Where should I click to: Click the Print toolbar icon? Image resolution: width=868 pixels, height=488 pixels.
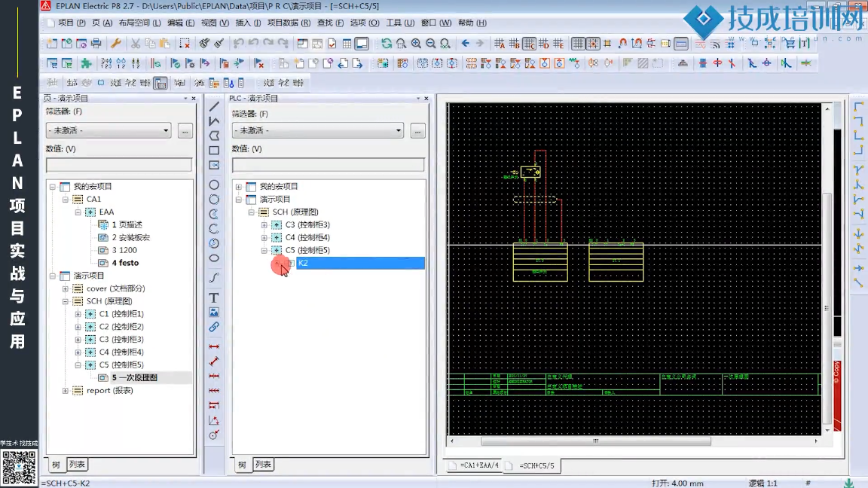pyautogui.click(x=96, y=43)
